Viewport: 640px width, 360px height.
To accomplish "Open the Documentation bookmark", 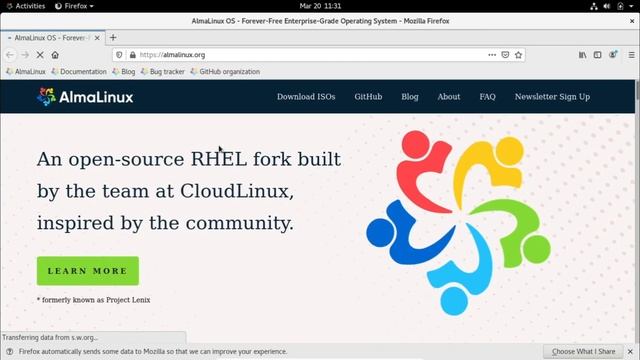I will coord(79,71).
